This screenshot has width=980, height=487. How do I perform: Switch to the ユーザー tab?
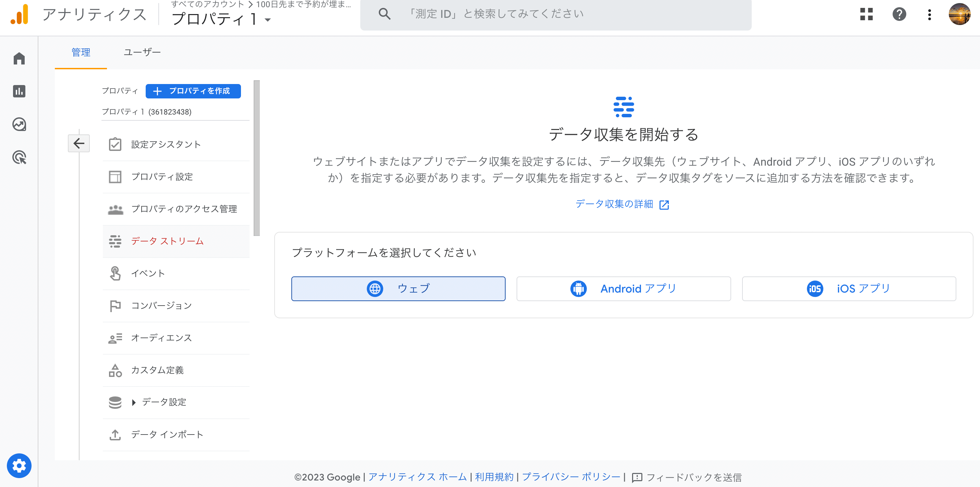coord(142,52)
